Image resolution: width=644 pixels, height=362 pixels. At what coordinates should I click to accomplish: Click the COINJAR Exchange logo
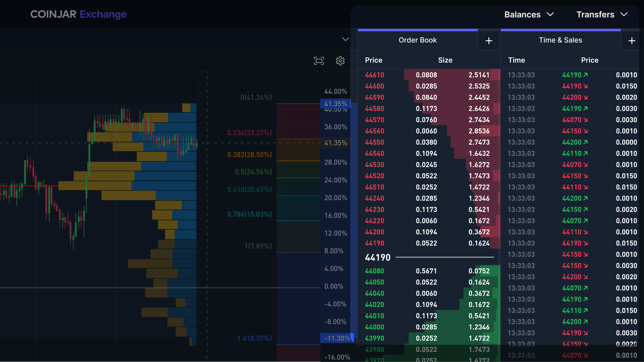pyautogui.click(x=78, y=14)
